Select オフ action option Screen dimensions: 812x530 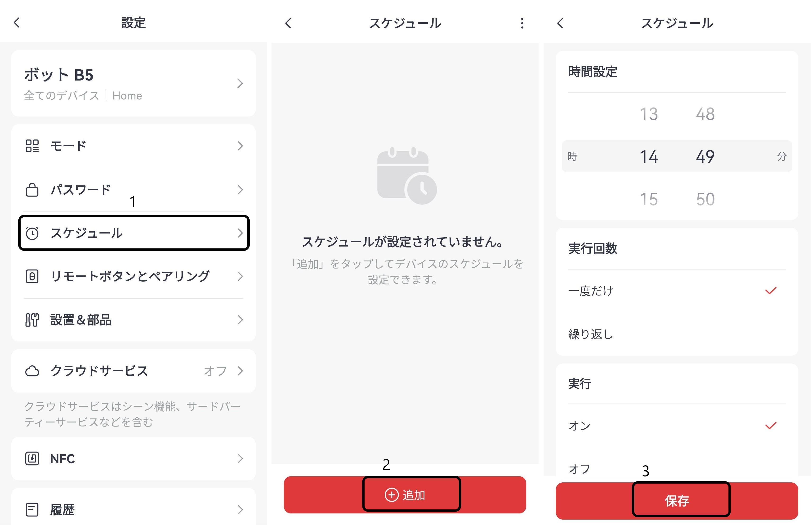[x=677, y=469]
